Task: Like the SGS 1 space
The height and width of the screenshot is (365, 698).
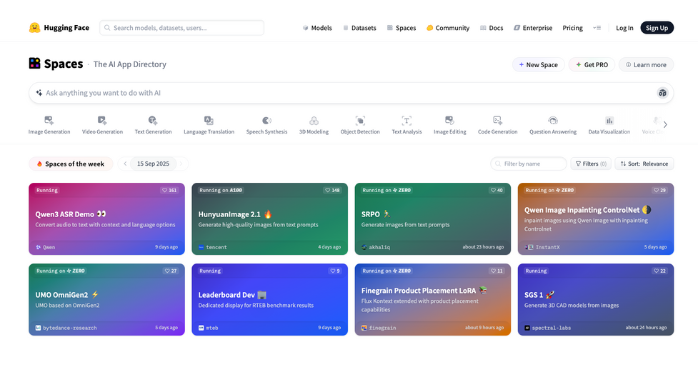Action: [659, 271]
